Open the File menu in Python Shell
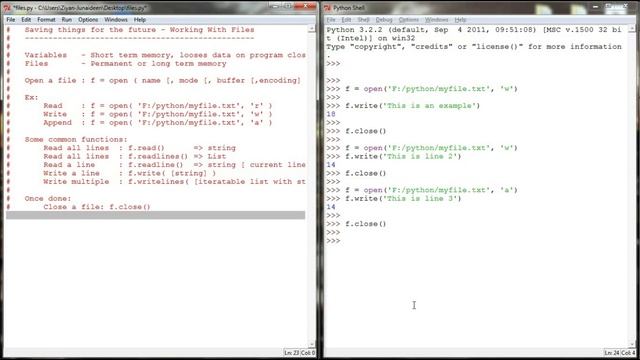 [331, 20]
